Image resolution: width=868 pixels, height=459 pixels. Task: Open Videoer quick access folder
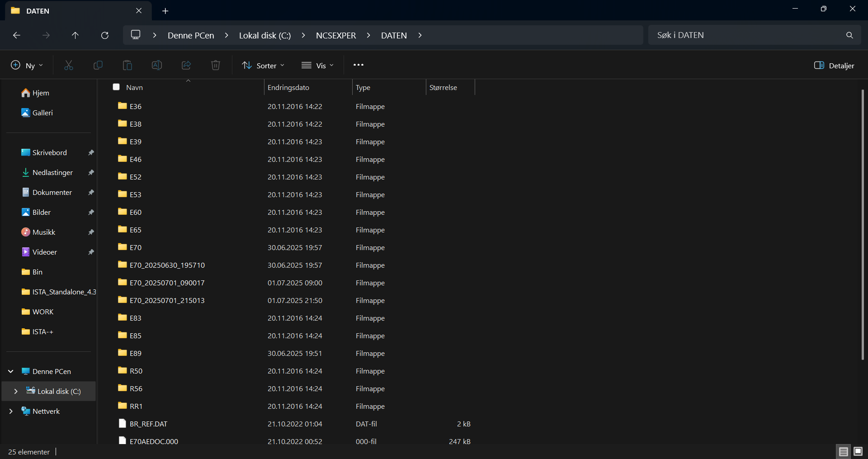click(x=39, y=252)
